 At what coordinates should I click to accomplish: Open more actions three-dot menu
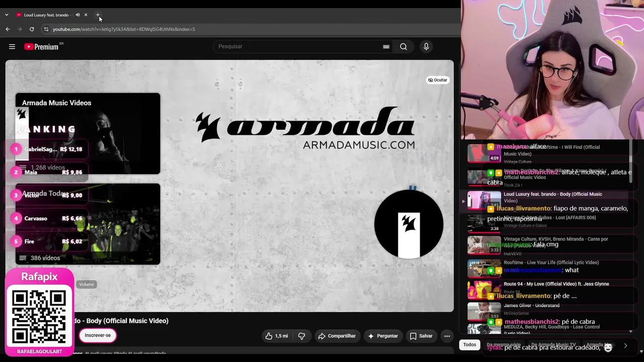[447, 336]
